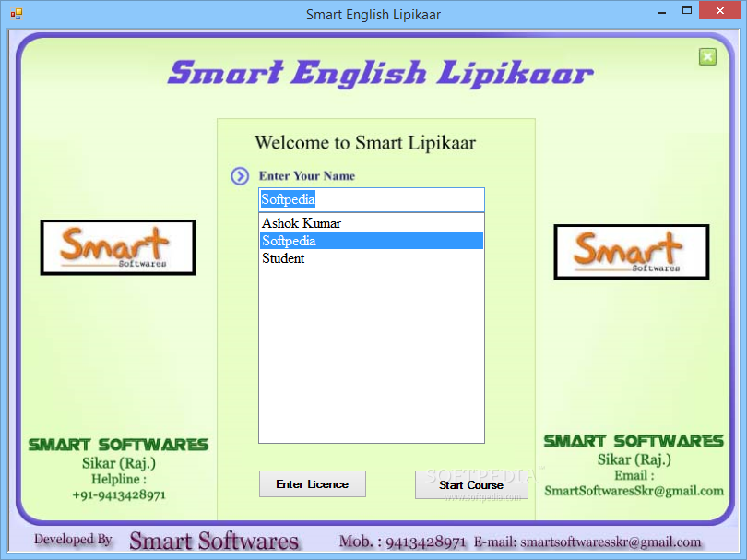Click the footer Mob. : 9413428971 text
The height and width of the screenshot is (560, 747).
point(402,542)
